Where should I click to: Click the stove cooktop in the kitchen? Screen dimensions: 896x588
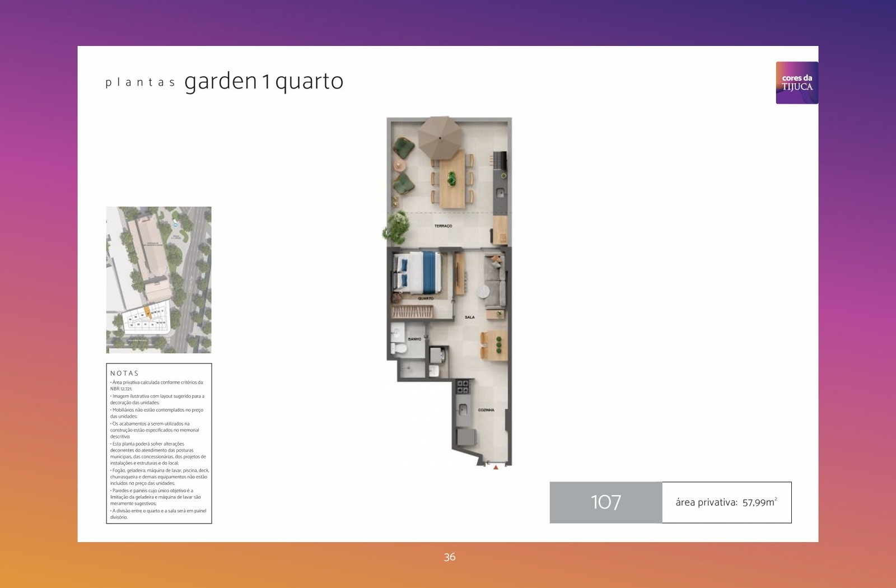[x=463, y=386]
